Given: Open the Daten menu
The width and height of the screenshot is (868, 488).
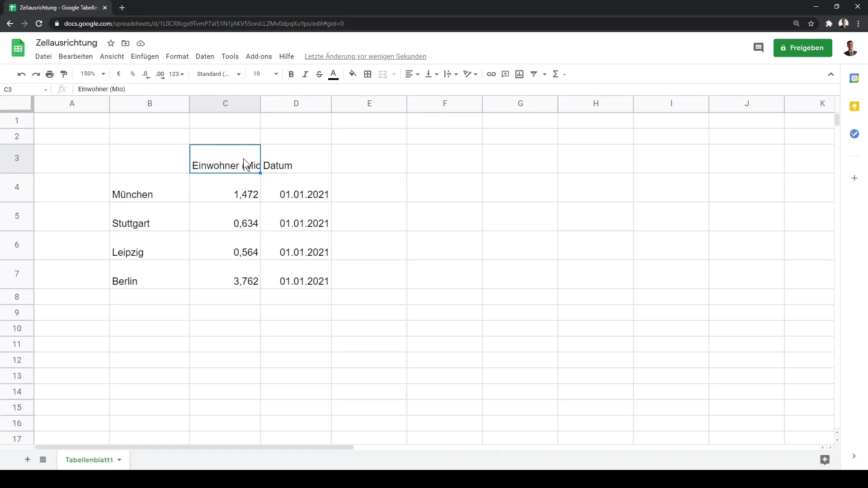Looking at the screenshot, I should coord(205,56).
